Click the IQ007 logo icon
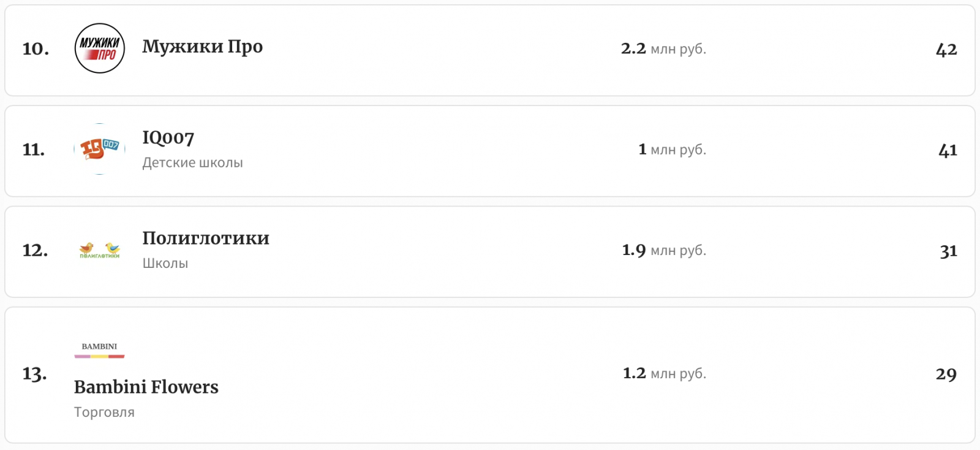 click(x=99, y=149)
